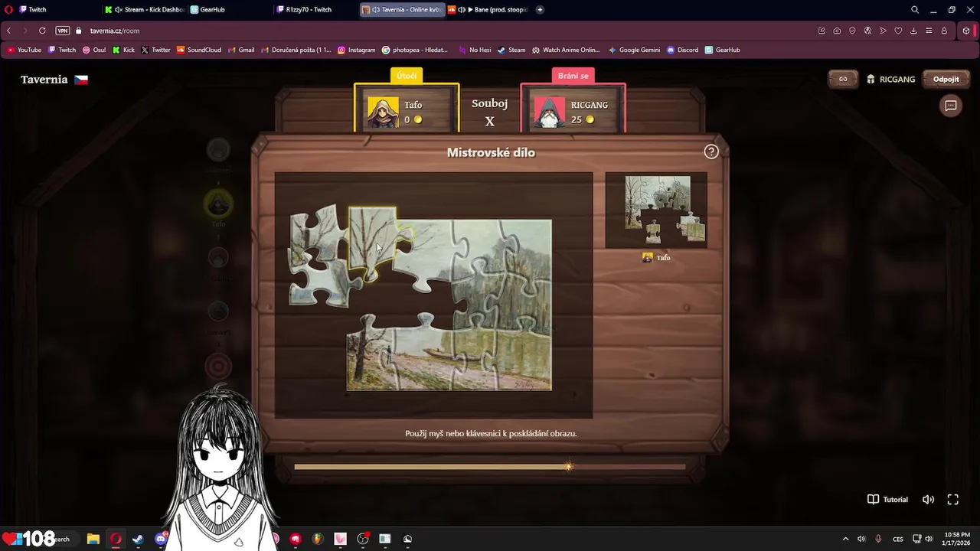Switch to Stream - Kick Dashboard tab
Screen dimensions: 980x551
point(145,10)
